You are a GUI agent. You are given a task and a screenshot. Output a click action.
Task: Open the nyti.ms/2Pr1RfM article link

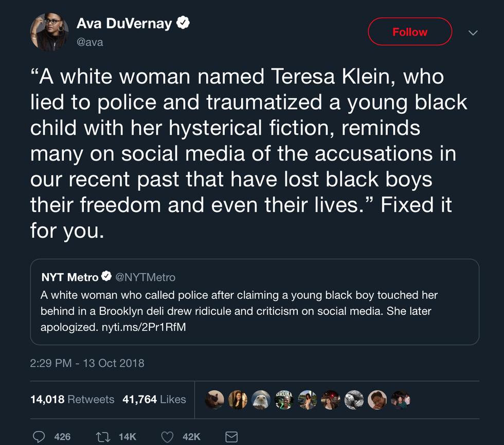click(141, 327)
